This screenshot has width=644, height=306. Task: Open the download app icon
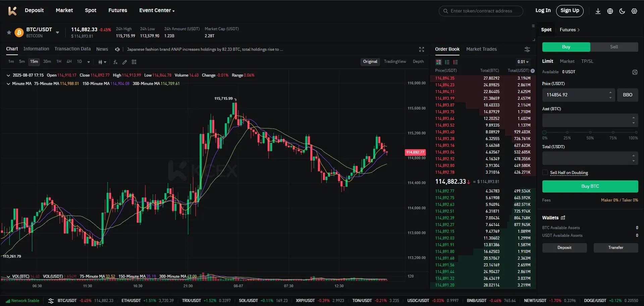[x=598, y=11]
